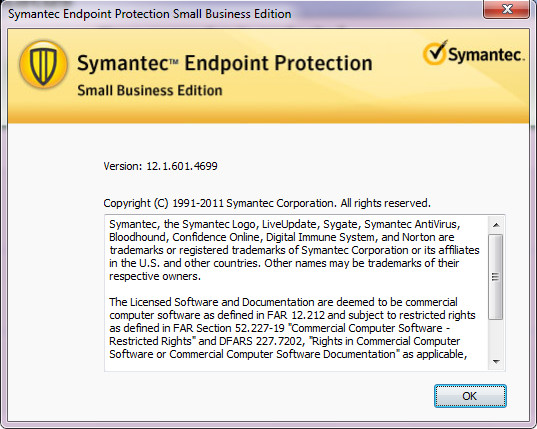
Task: Close the About window with the X button
Action: pos(507,9)
